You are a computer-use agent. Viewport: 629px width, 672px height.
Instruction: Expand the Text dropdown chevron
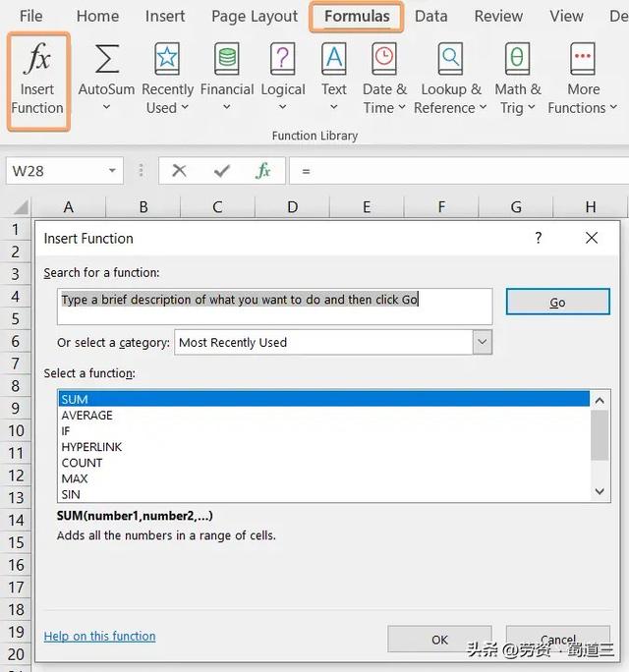tap(333, 107)
